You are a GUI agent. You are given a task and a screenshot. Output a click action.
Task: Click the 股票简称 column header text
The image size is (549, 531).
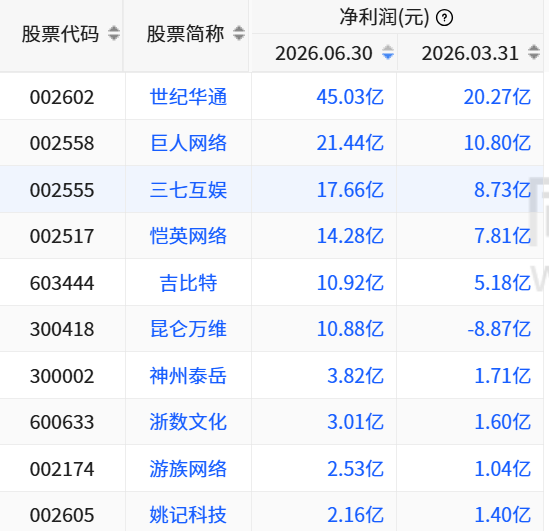click(185, 34)
